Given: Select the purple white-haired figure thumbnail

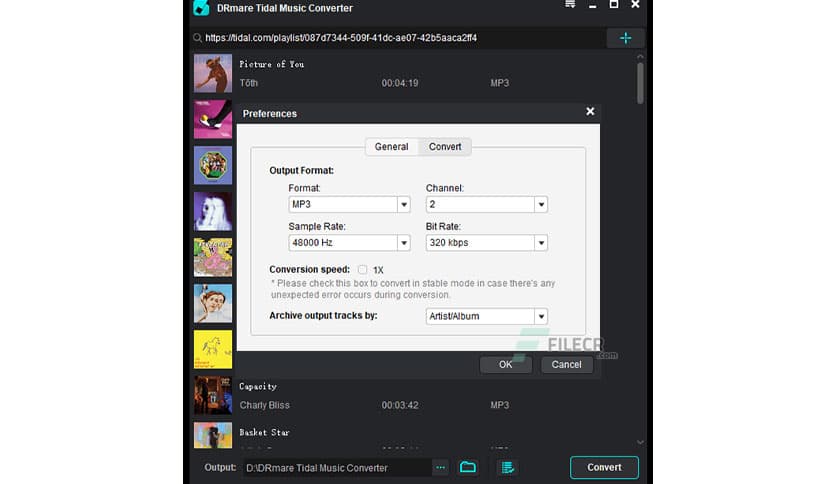Looking at the screenshot, I should (x=213, y=211).
